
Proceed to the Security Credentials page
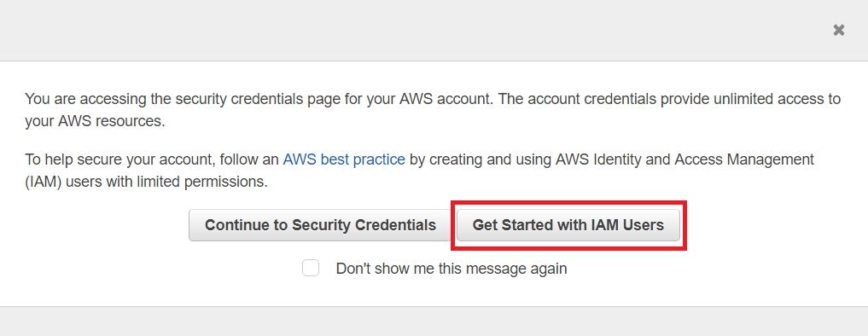pos(320,225)
